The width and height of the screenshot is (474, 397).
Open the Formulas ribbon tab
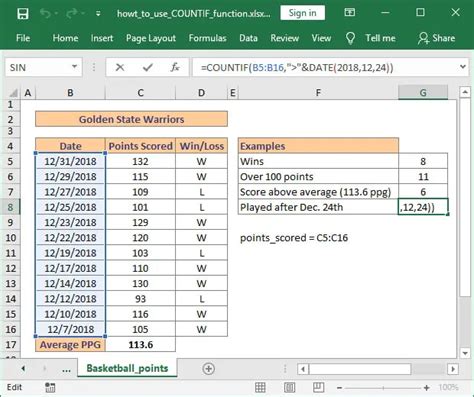pos(207,38)
